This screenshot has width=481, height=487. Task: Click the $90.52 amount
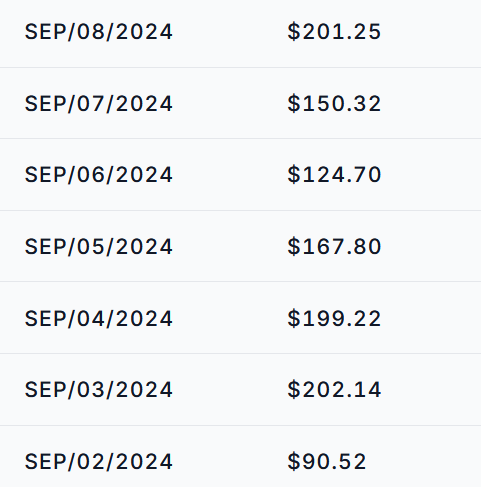point(327,462)
